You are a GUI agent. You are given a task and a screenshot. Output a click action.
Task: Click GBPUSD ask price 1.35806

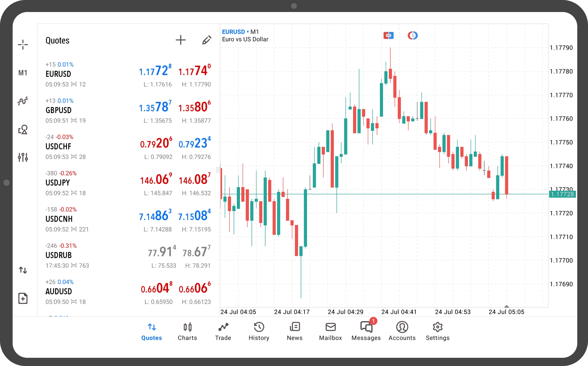[x=195, y=107]
